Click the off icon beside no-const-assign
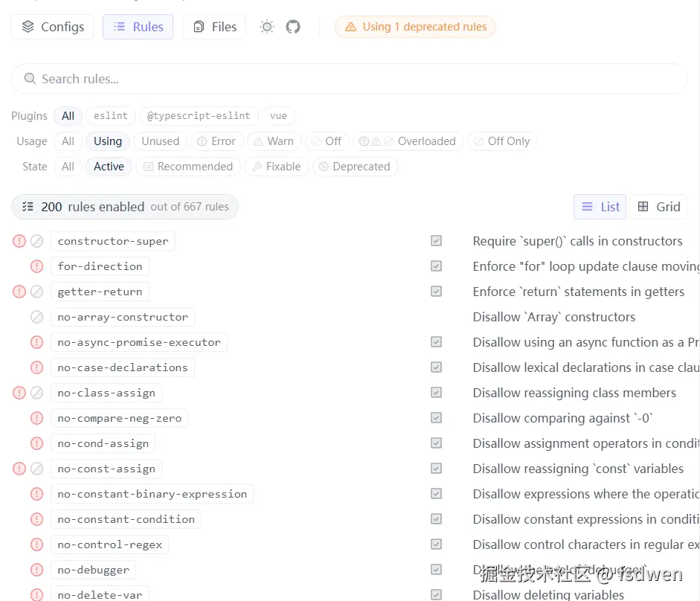This screenshot has height=601, width=700. tap(36, 469)
